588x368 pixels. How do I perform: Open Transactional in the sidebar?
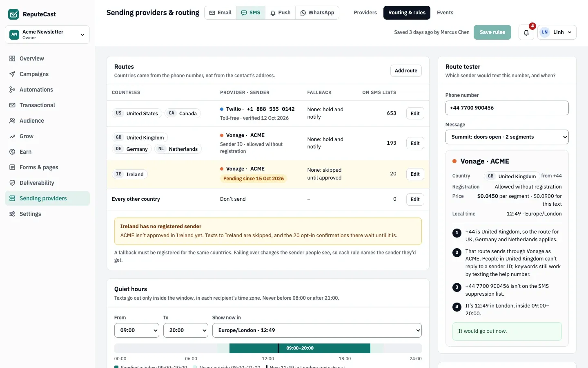pyautogui.click(x=47, y=105)
